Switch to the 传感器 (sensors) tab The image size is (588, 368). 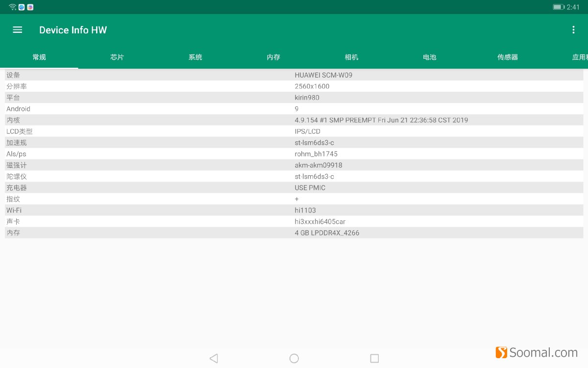point(507,57)
